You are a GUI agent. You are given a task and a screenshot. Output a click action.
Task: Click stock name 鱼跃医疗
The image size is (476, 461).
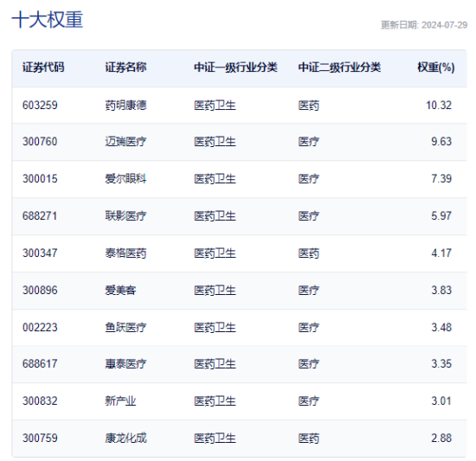pos(125,328)
